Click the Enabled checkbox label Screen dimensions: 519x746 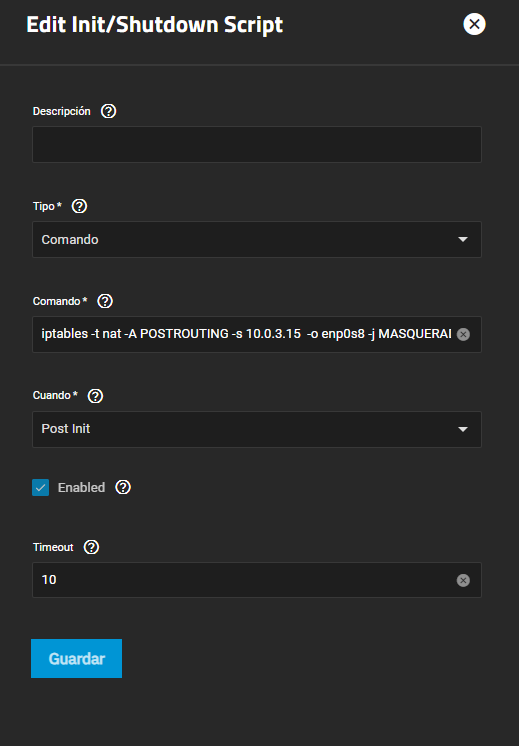click(81, 488)
